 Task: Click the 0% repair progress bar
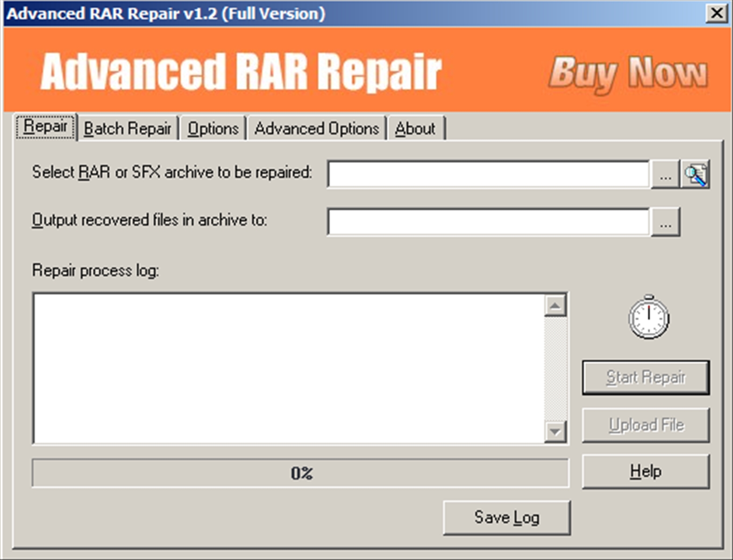(x=300, y=473)
